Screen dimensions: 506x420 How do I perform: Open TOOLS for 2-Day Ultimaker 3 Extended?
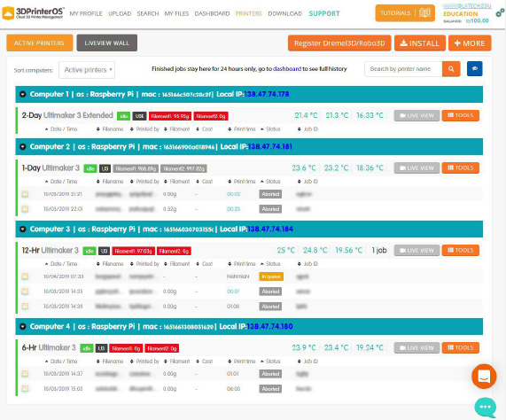click(461, 115)
